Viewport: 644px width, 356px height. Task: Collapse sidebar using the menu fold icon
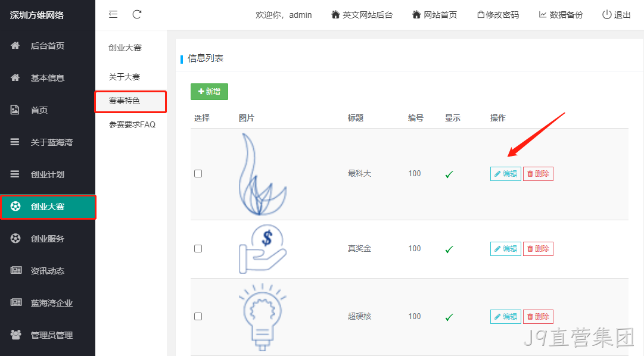[113, 14]
